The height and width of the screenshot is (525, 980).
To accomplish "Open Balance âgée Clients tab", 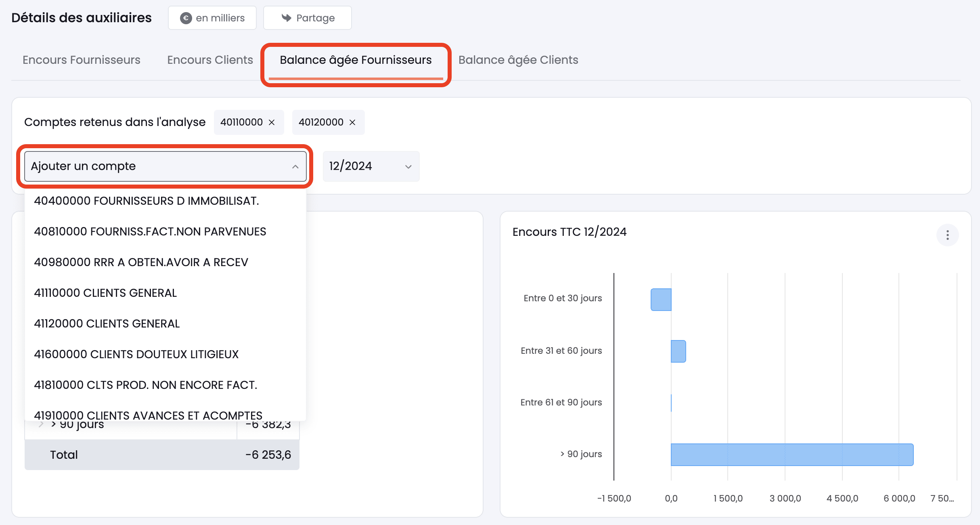I will point(518,60).
